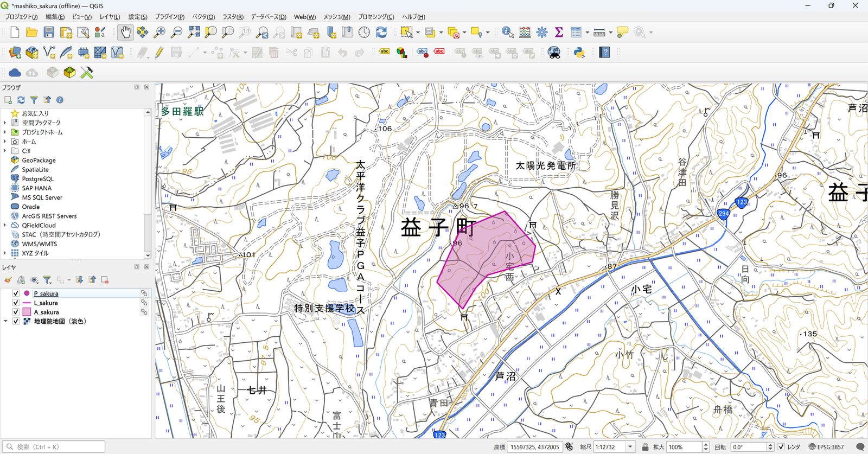Expand the XYZ タイル browser node
Image resolution: width=868 pixels, height=454 pixels.
5,253
